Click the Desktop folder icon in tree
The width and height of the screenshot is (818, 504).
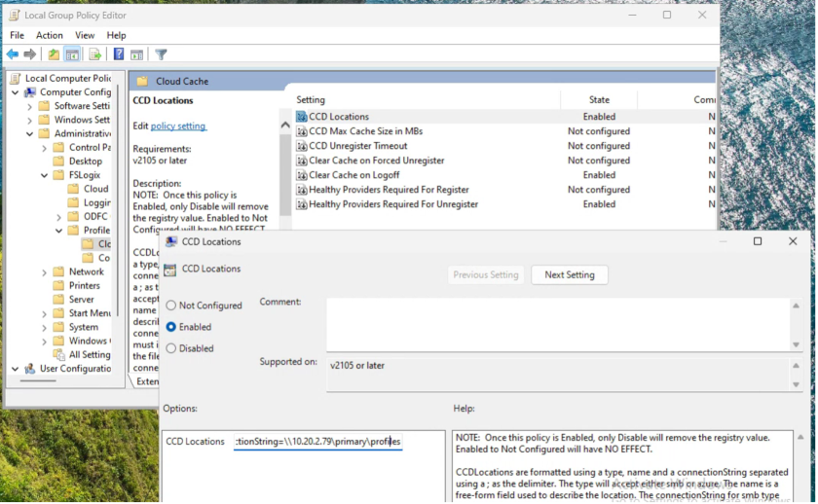pyautogui.click(x=59, y=162)
